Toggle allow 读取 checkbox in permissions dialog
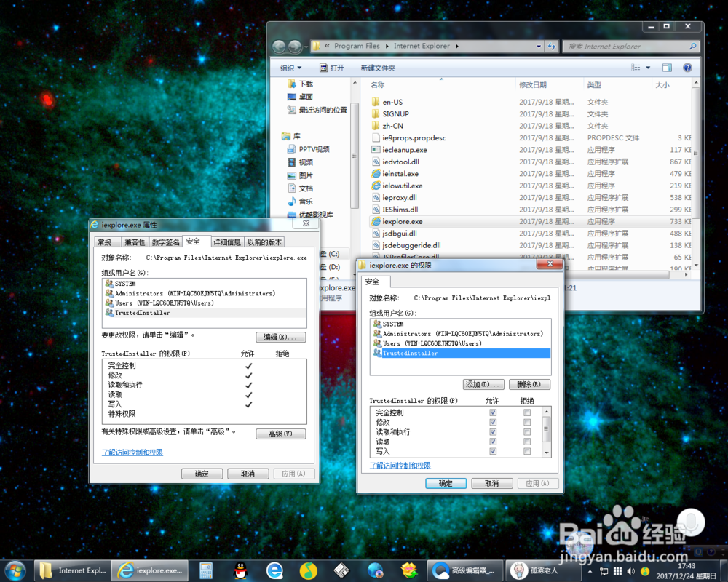The image size is (728, 582). (x=493, y=442)
